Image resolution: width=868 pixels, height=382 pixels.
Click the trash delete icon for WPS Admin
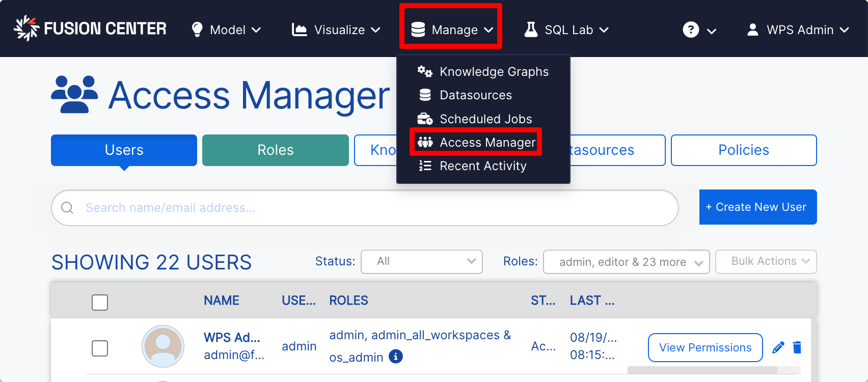tap(797, 347)
